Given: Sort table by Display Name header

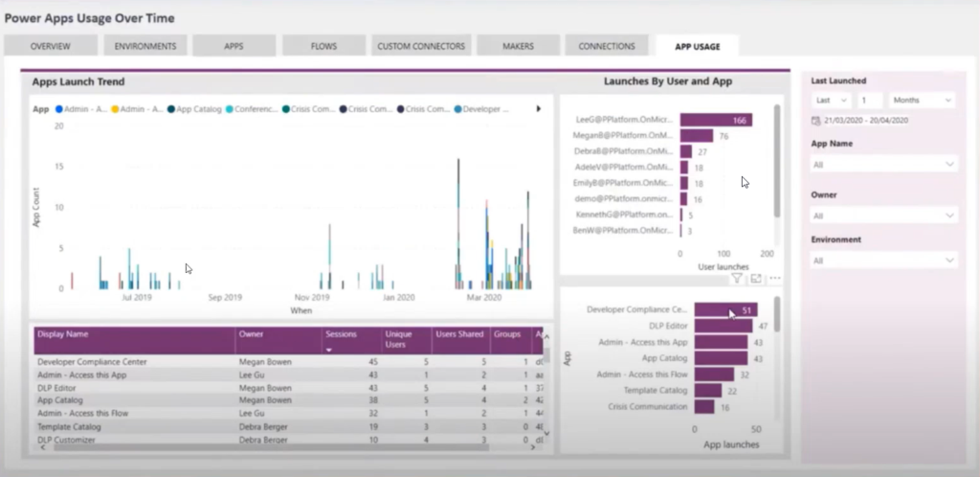Looking at the screenshot, I should [x=134, y=340].
